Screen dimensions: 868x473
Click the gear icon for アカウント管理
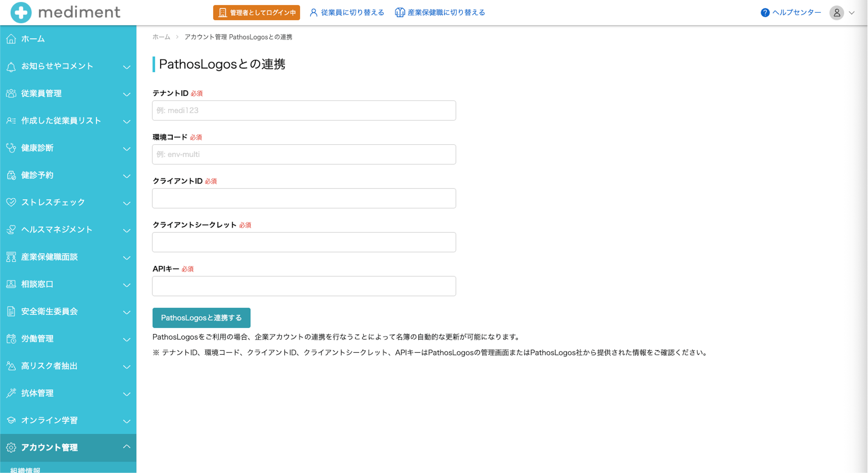tap(11, 447)
